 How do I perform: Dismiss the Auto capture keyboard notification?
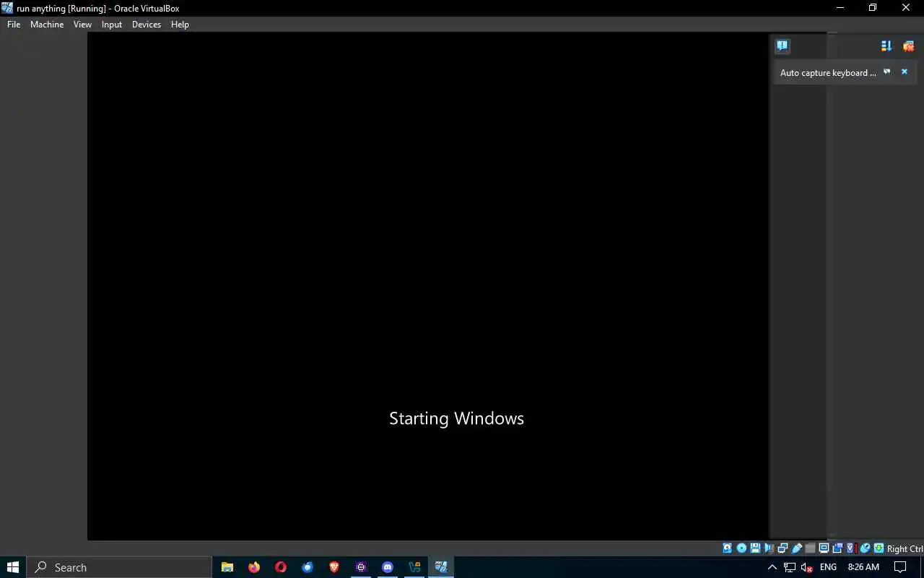click(904, 72)
